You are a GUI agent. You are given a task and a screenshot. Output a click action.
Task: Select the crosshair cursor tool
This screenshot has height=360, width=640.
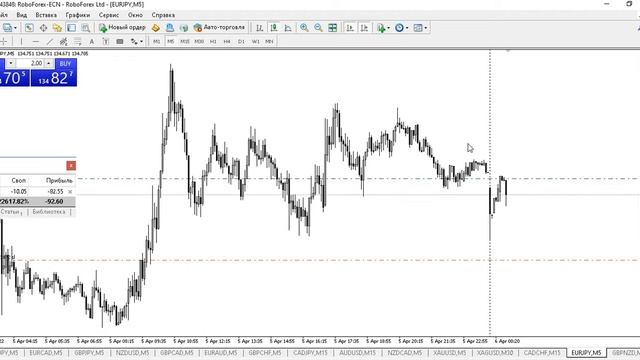point(4,41)
